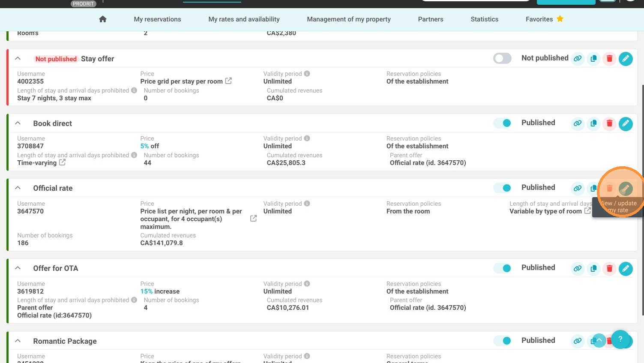Edit the Official rate with pencil
The image size is (644, 363).
coord(626,188)
